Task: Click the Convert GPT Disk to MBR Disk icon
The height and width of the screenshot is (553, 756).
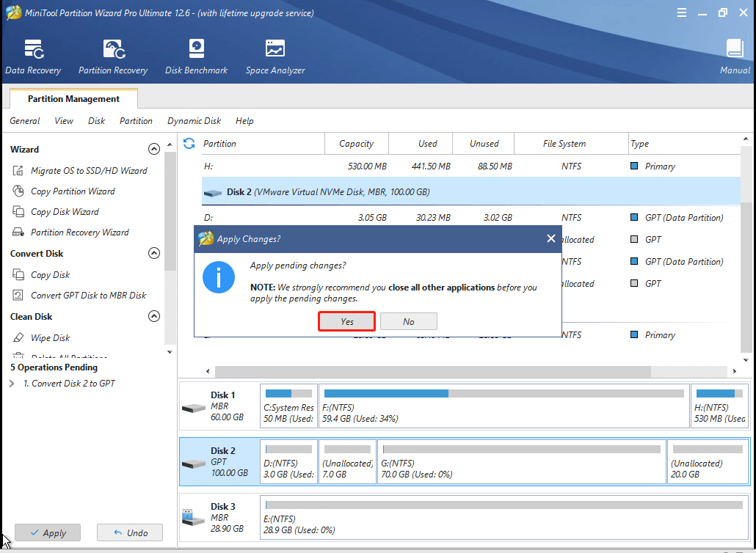Action: [x=18, y=296]
